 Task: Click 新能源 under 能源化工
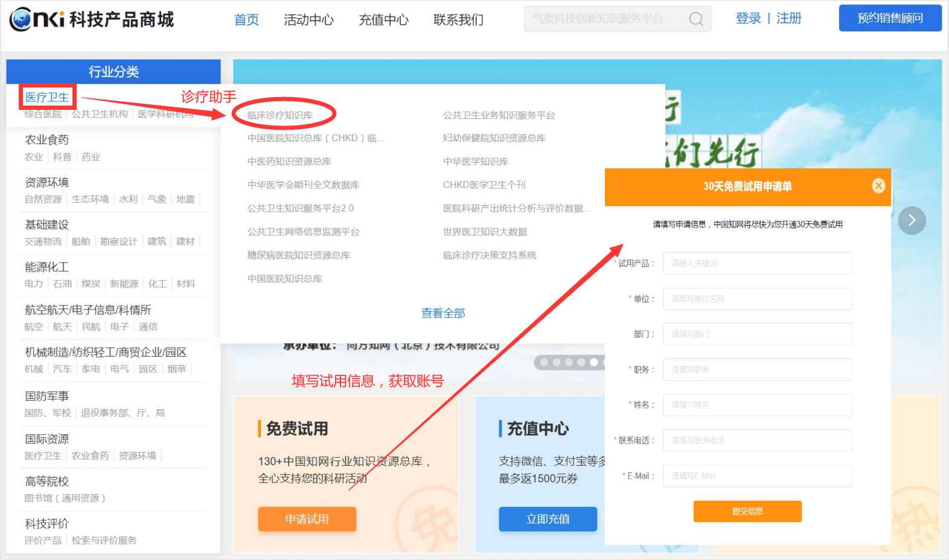point(124,284)
